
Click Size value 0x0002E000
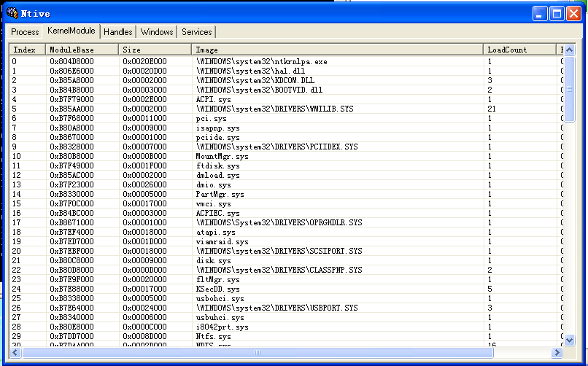click(144, 99)
